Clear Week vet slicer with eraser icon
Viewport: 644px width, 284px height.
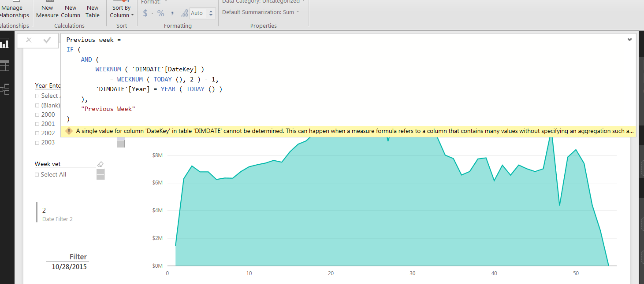pos(100,164)
